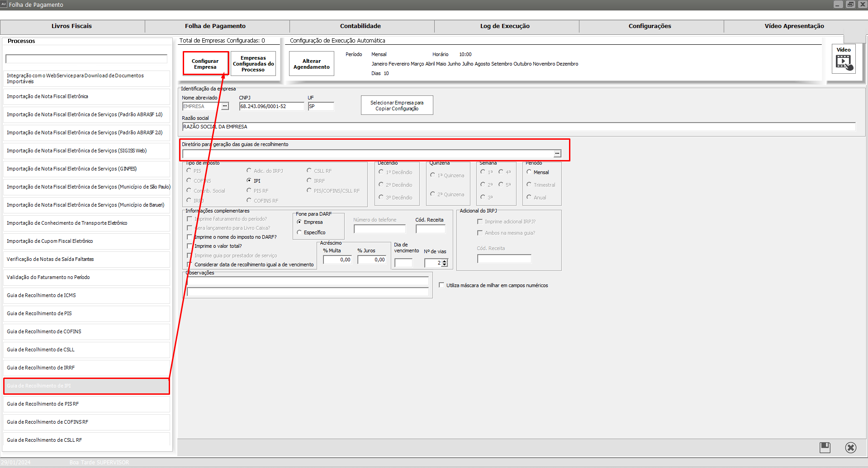
Task: Select Importação de Cupom Fiscal Eletrônico
Action: click(x=86, y=241)
